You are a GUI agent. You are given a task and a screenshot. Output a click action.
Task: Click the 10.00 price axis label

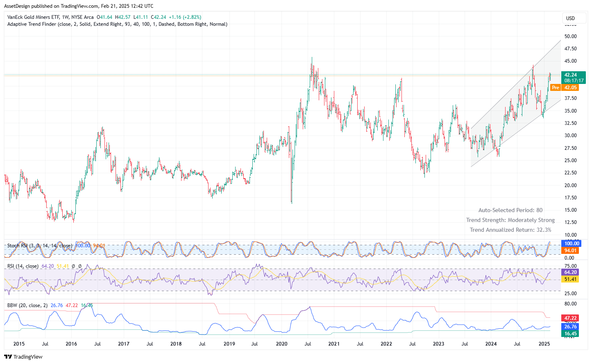570,235
